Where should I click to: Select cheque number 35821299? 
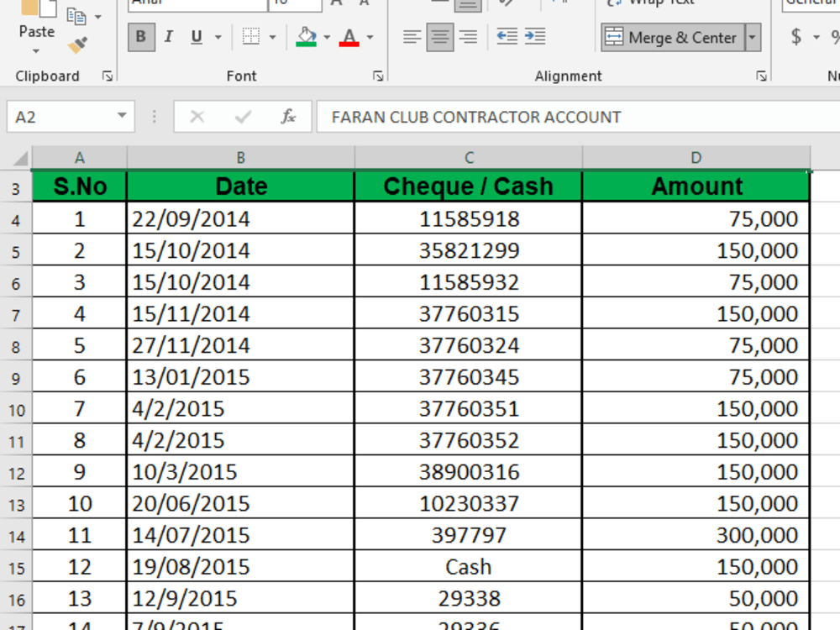[468, 250]
